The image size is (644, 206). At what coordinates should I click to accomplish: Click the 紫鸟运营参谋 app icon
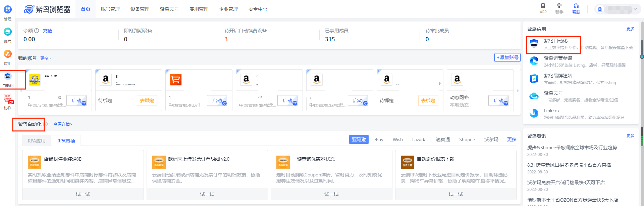click(x=534, y=61)
